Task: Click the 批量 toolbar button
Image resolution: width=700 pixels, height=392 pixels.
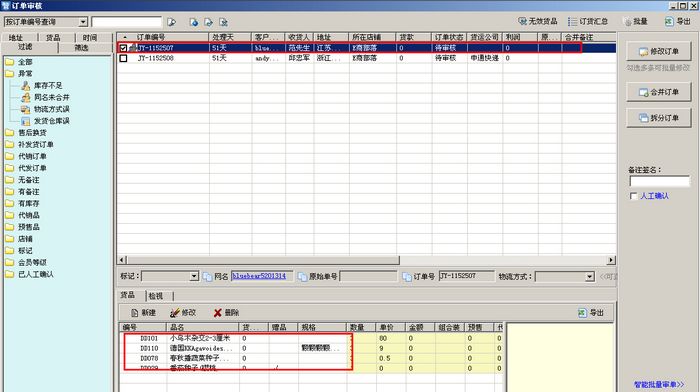Action: [x=636, y=21]
